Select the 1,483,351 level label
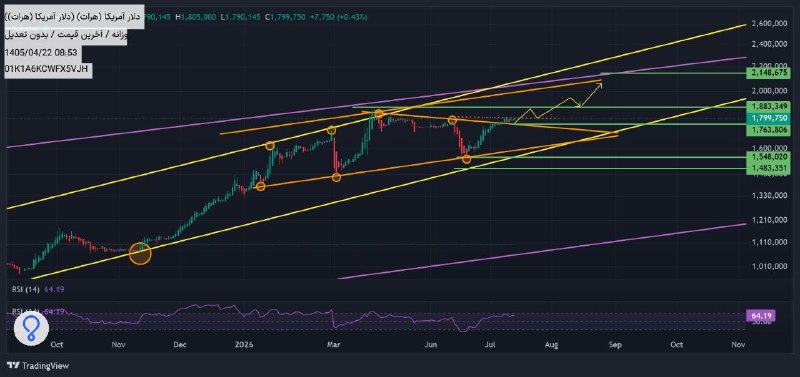The width and height of the screenshot is (800, 377). pyautogui.click(x=767, y=168)
